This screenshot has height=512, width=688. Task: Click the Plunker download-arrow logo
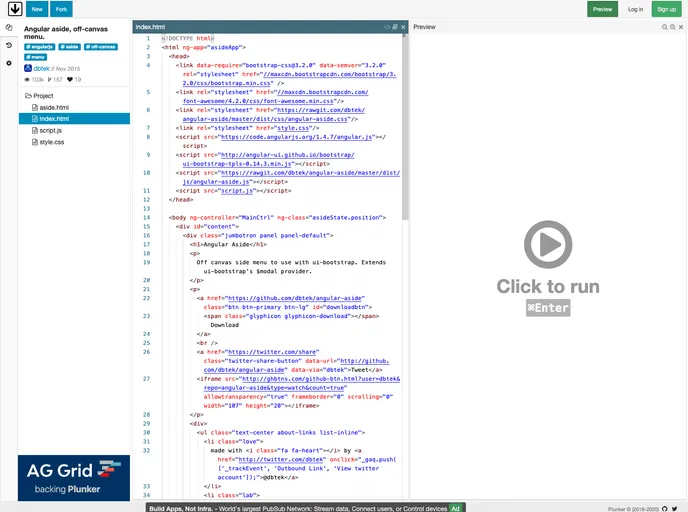tap(15, 9)
